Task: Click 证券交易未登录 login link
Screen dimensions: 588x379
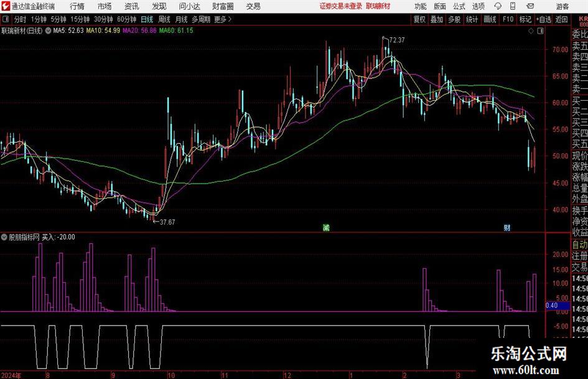Action: [x=341, y=6]
